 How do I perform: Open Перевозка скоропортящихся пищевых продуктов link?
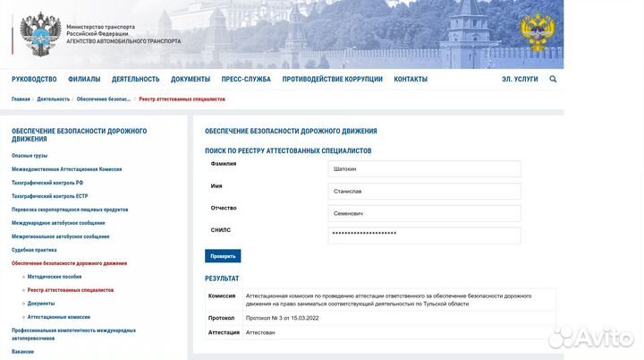(70, 210)
